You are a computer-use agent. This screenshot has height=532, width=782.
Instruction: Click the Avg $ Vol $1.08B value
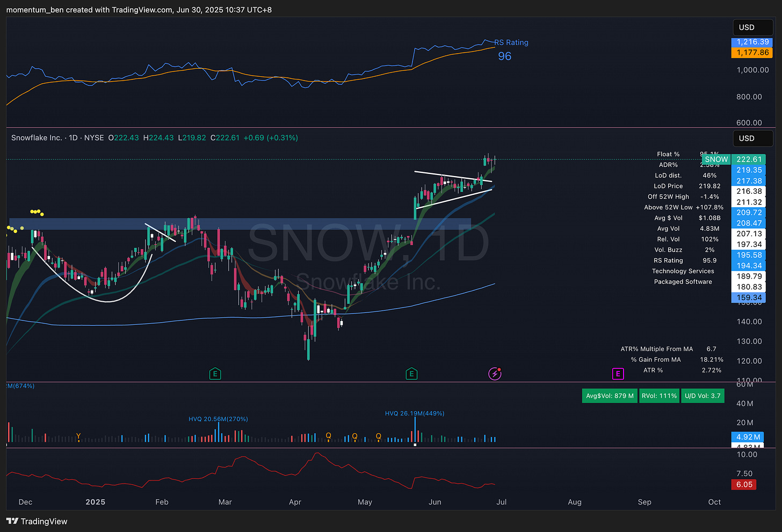(709, 218)
